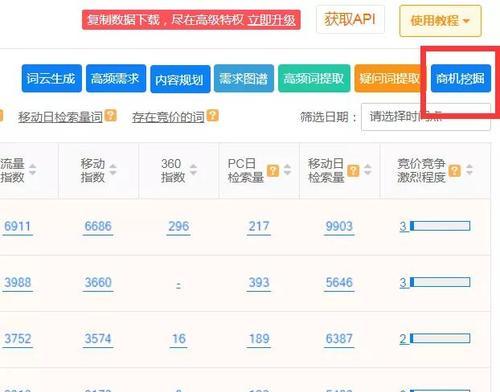Sort by 移动指数 column arrows
500x392 pixels.
pyautogui.click(x=113, y=170)
